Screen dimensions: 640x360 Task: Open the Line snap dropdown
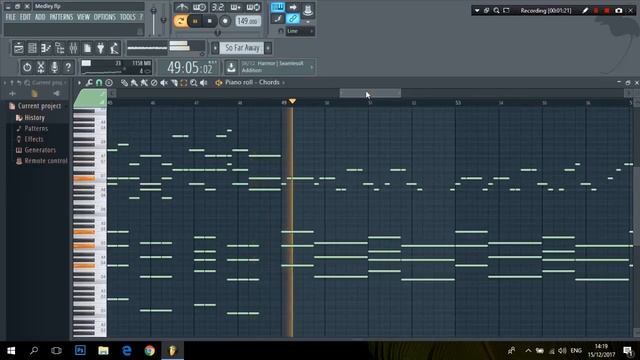click(x=300, y=31)
